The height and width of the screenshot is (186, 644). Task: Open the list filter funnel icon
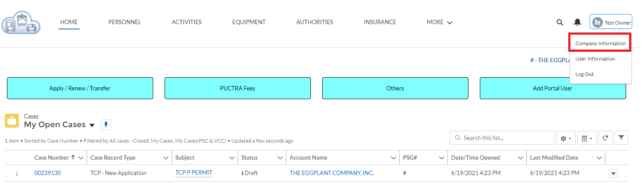point(621,138)
